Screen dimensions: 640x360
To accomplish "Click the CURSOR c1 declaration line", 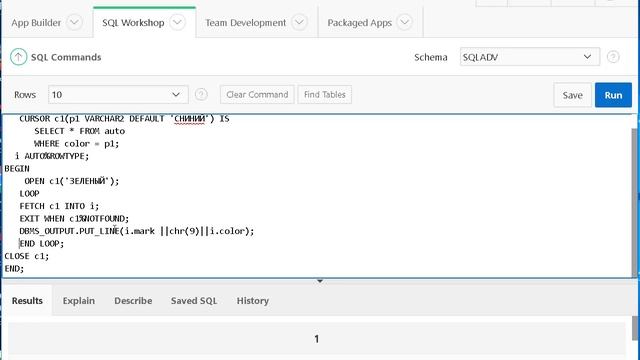I will (x=124, y=119).
